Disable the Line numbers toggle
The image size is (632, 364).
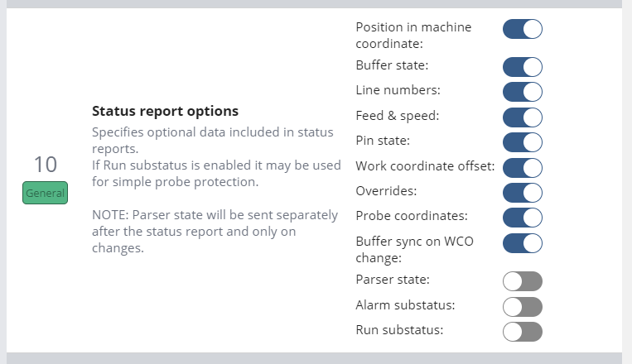522,91
